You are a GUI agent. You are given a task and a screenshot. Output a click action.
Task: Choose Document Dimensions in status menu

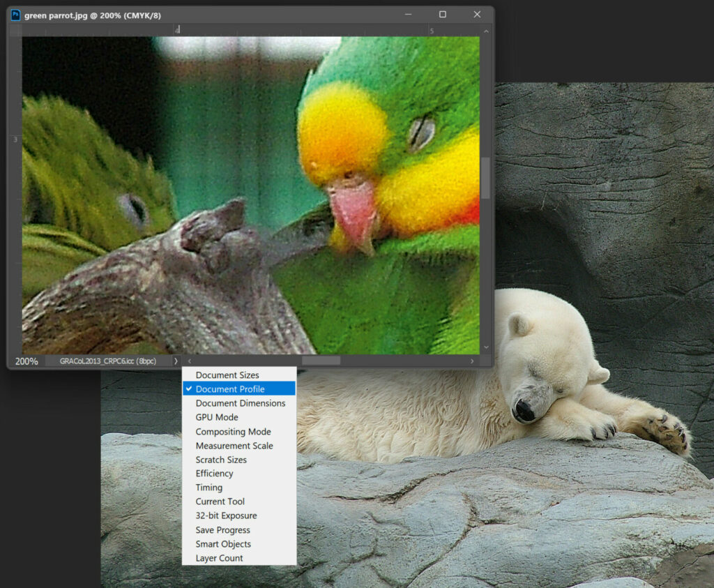point(240,403)
